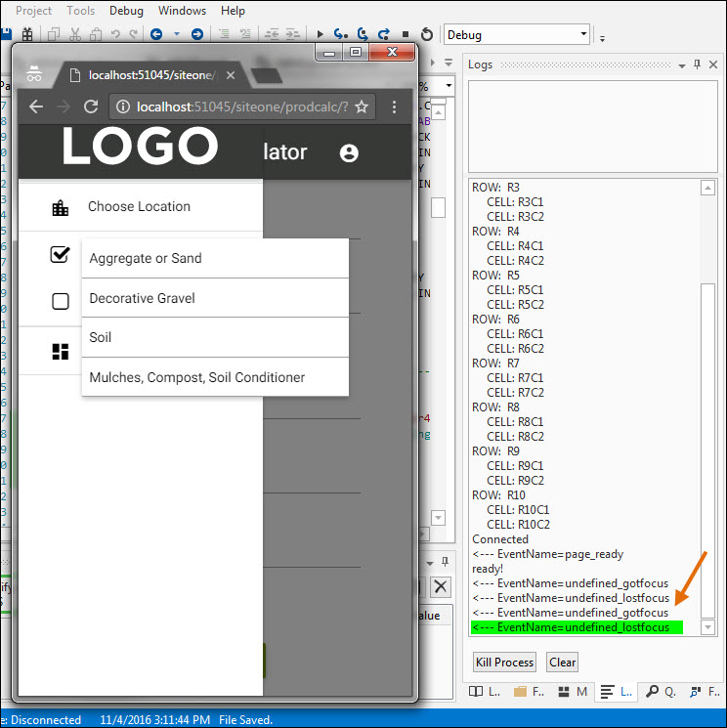Click the X button in the lower middle pane
Image resolution: width=727 pixels, height=728 pixels.
441,587
